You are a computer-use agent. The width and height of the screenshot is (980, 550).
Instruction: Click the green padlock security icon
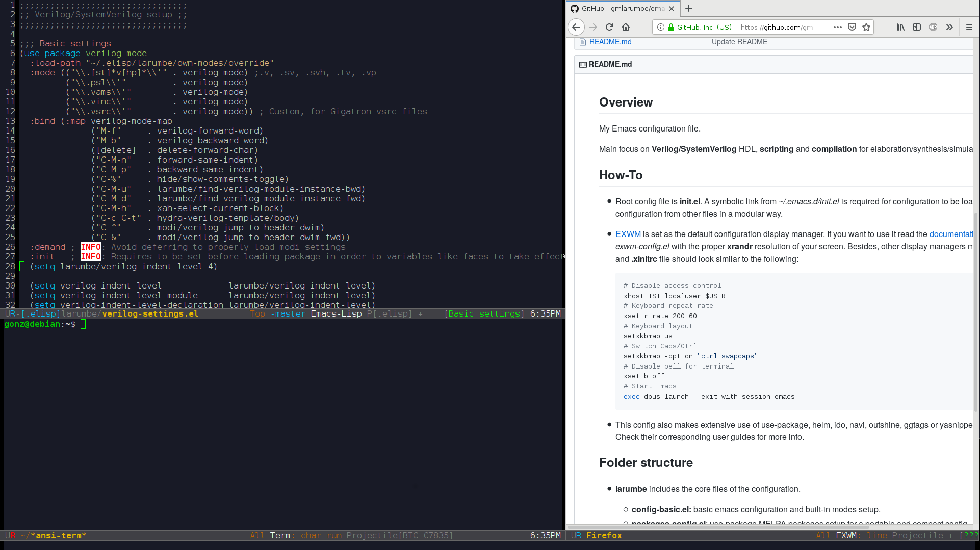[x=671, y=27]
